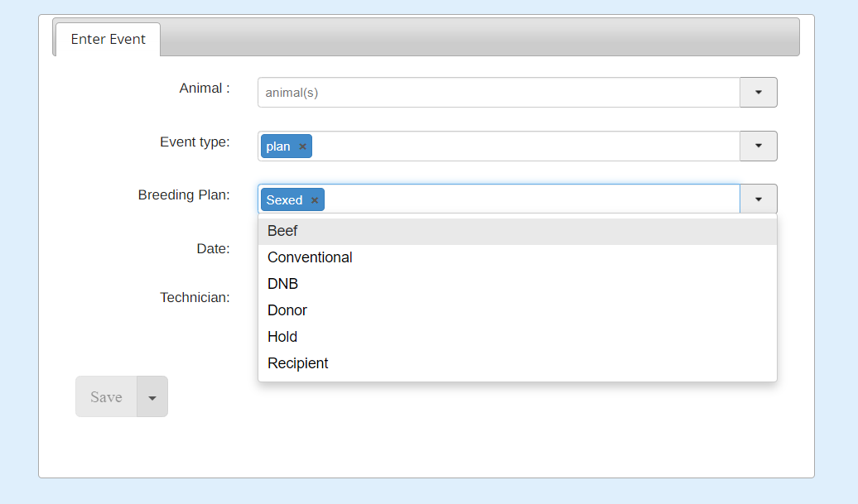
Task: Expand the Event type dropdown arrow
Action: pyautogui.click(x=758, y=146)
